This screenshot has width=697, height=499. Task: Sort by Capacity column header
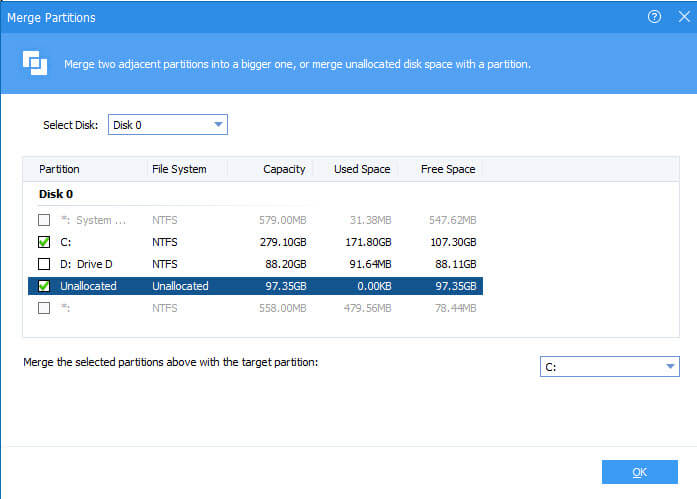(x=284, y=169)
